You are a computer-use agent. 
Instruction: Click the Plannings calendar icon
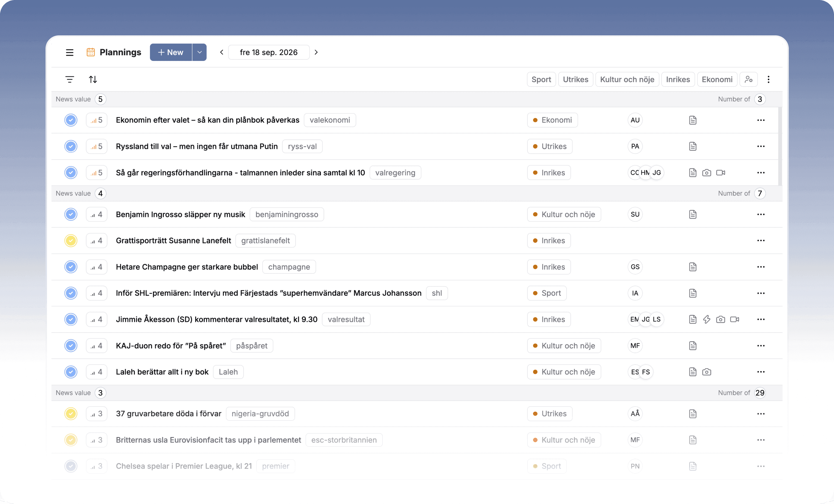[x=90, y=52]
